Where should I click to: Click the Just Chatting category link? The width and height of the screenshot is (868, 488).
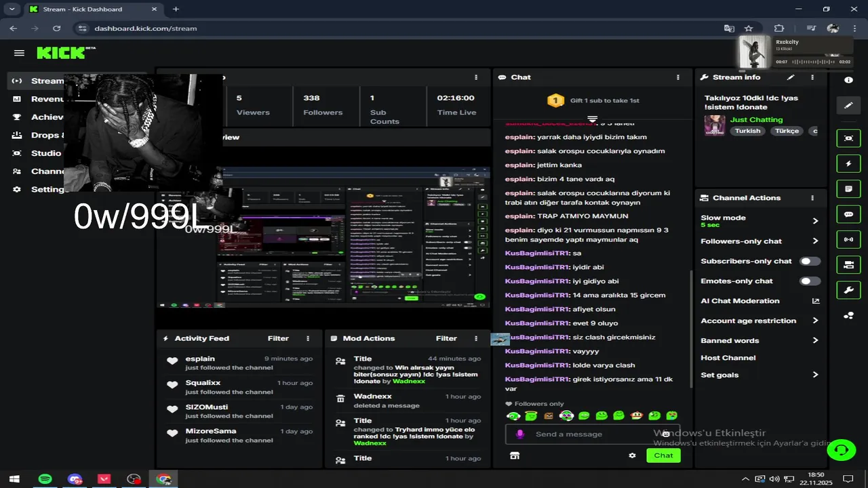click(x=756, y=119)
